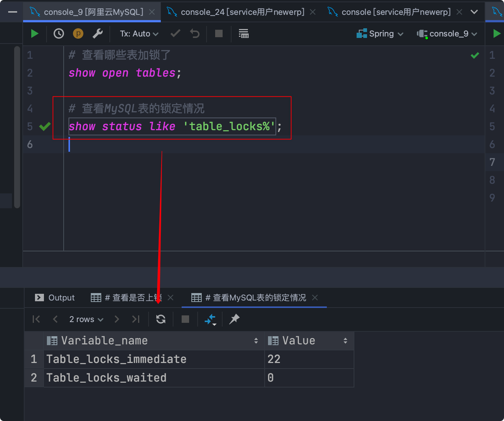Viewport: 504px width, 421px height.
Task: Close the console [service用户newerp] tab
Action: [459, 12]
